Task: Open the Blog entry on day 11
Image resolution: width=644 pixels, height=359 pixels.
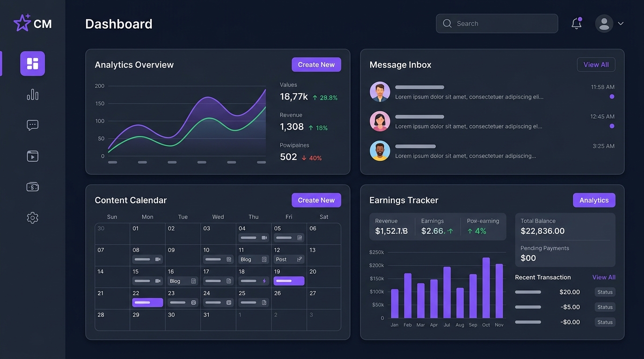Action: (254, 259)
